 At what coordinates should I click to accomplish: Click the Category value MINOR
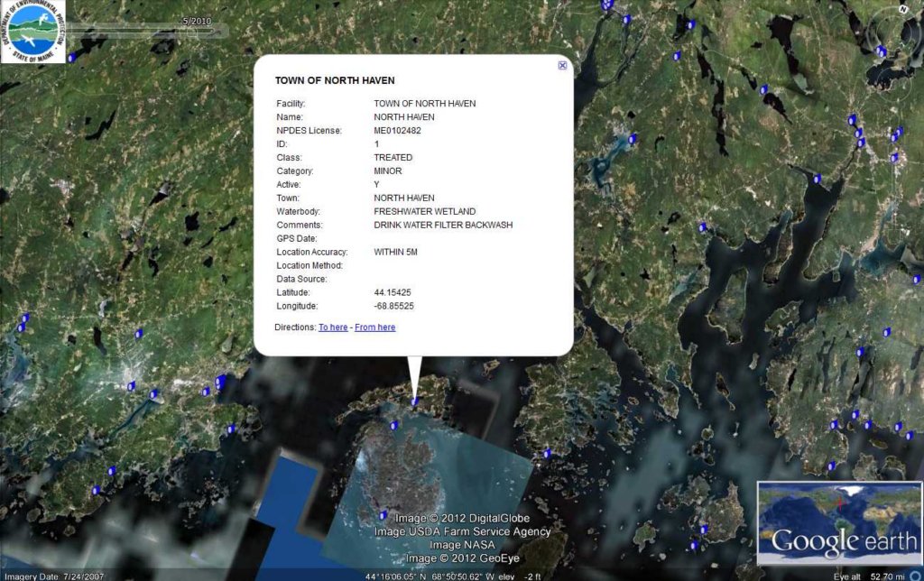(388, 171)
